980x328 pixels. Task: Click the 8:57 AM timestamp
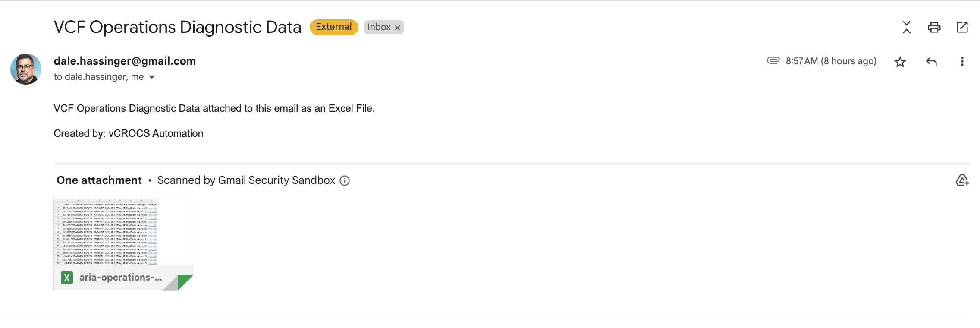coord(831,61)
